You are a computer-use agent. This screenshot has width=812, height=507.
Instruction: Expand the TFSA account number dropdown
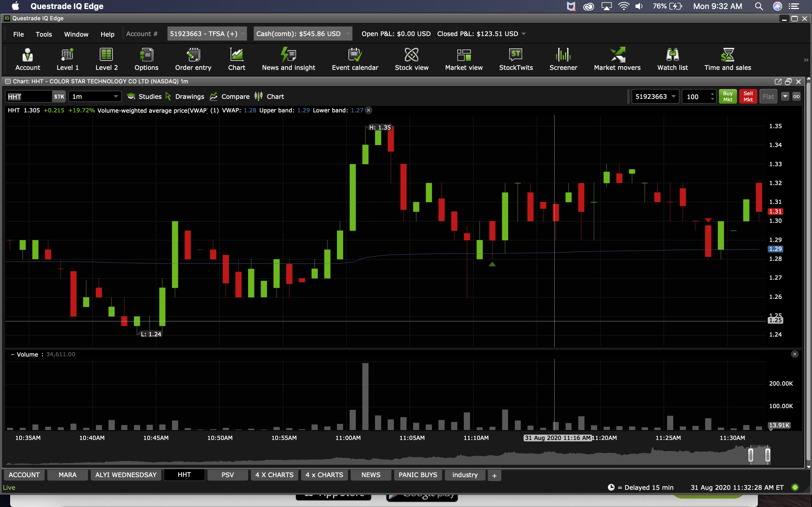click(x=242, y=34)
